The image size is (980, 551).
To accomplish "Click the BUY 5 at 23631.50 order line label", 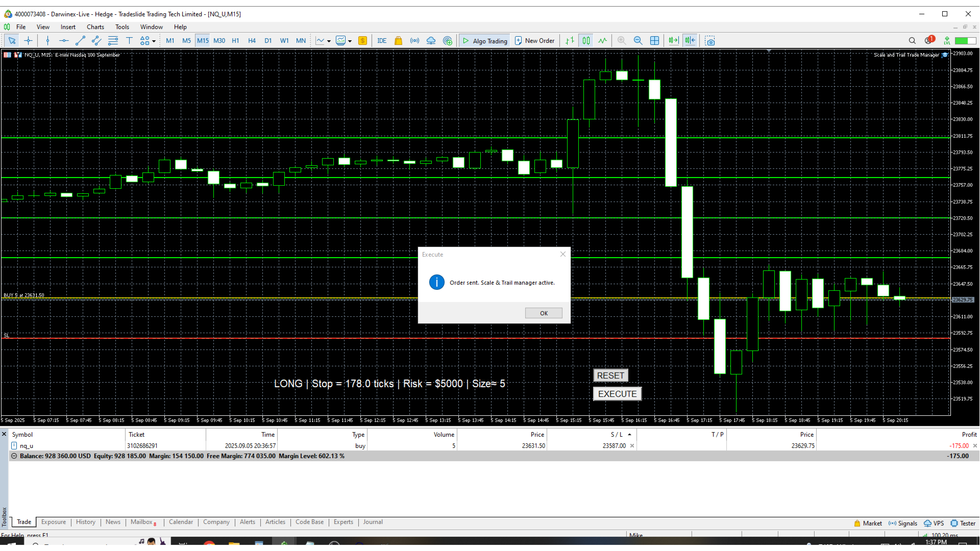I will pos(24,295).
